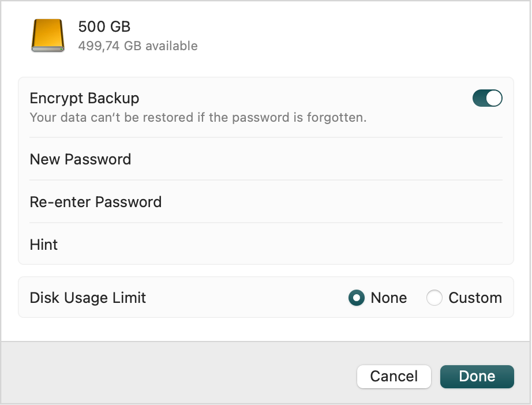The image size is (532, 405).
Task: Click the yellow external drive icon
Action: pyautogui.click(x=47, y=36)
